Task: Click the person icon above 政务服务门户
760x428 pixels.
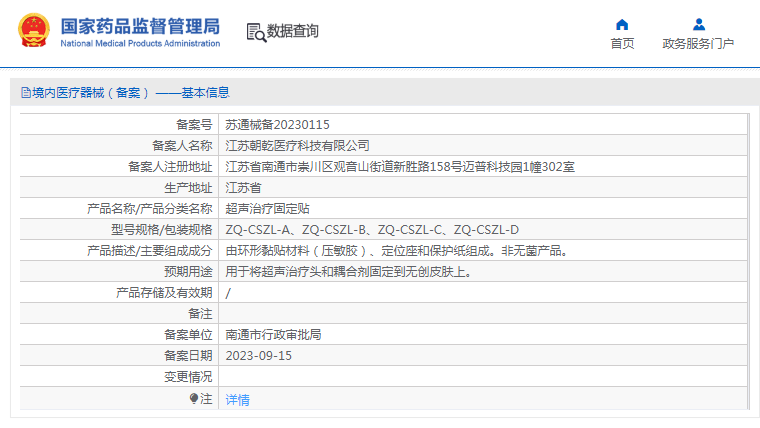Action: (698, 24)
